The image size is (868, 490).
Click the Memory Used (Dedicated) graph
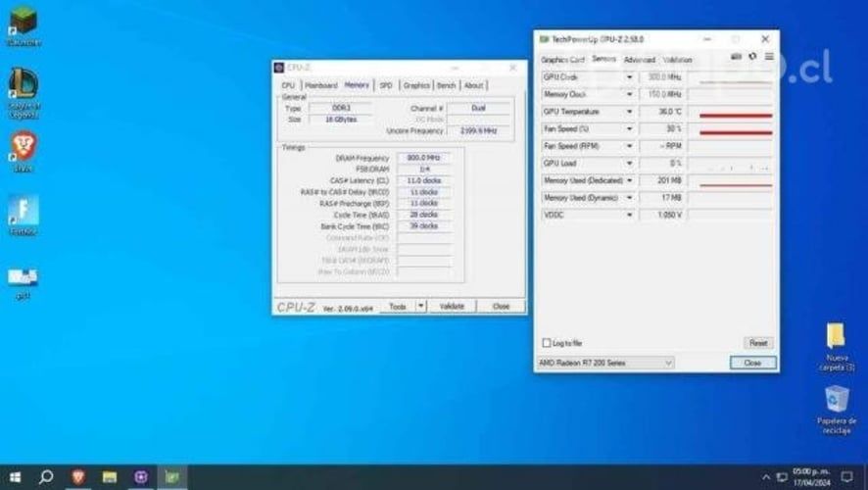(731, 180)
